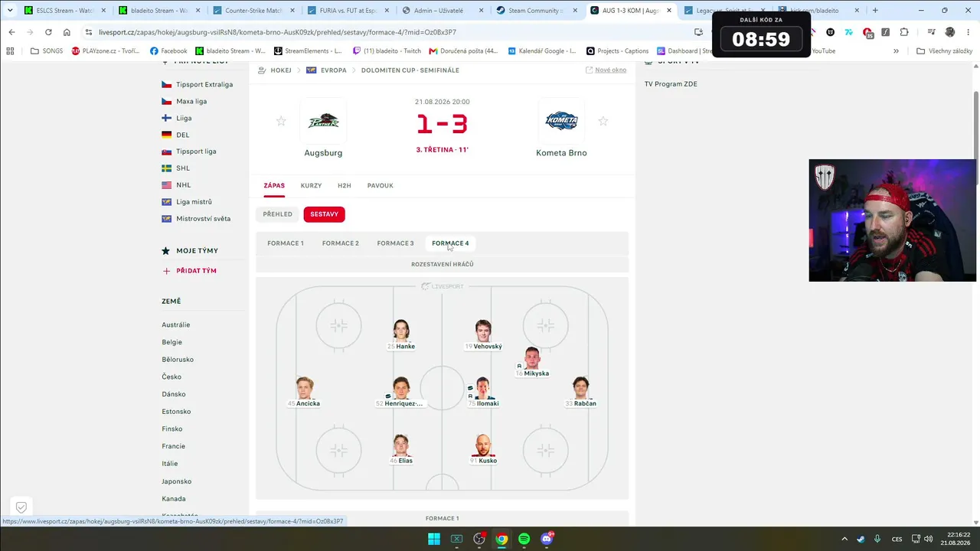This screenshot has height=551, width=980.
Task: Go back using the browser arrow
Action: pos(11,32)
